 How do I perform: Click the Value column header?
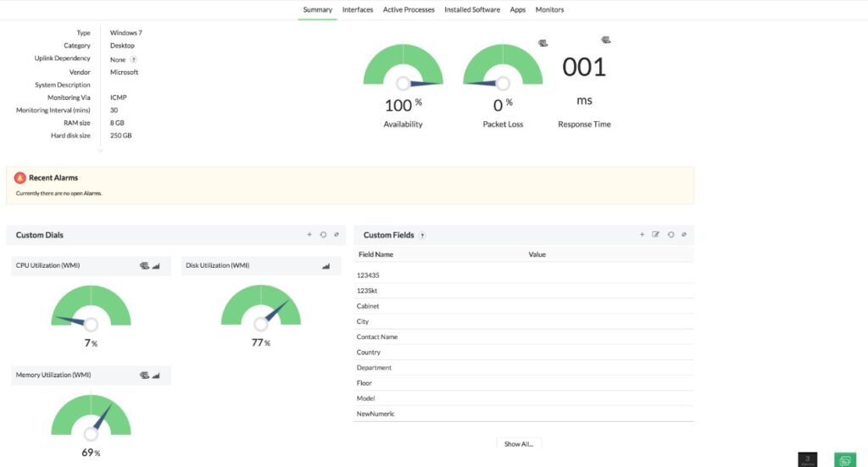(x=537, y=254)
